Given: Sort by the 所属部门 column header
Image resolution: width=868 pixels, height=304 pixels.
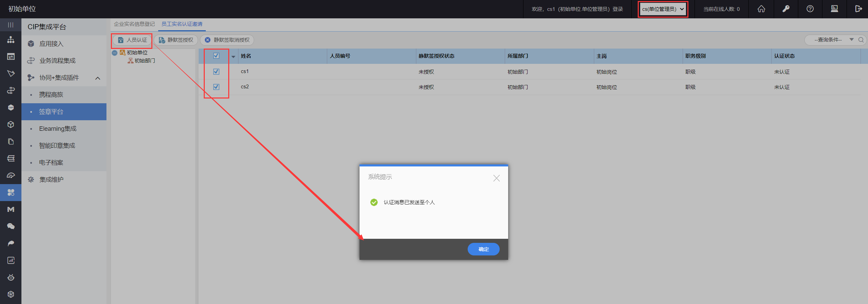Looking at the screenshot, I should click(x=518, y=56).
